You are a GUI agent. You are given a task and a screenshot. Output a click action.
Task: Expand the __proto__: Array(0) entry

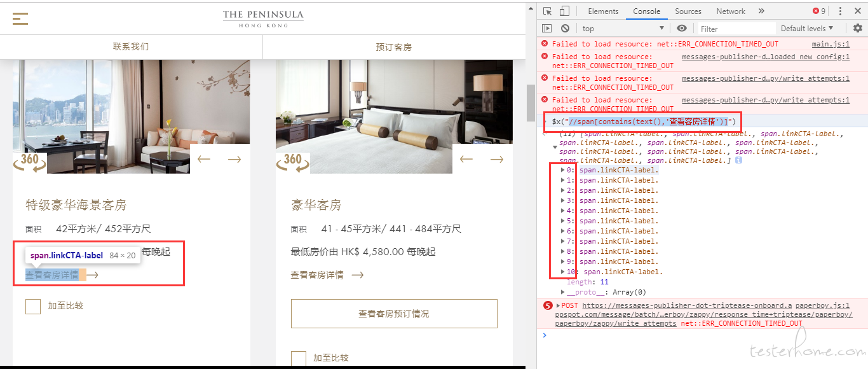(562, 292)
